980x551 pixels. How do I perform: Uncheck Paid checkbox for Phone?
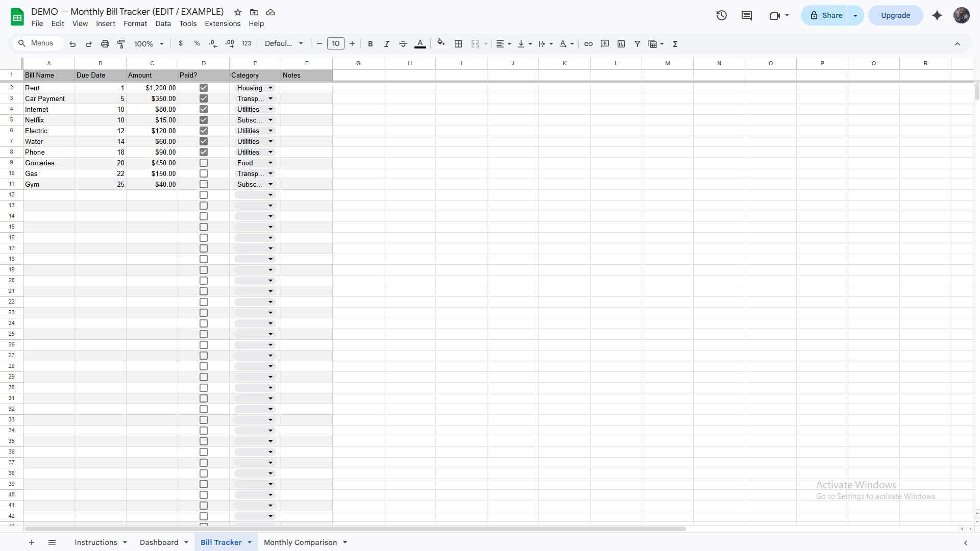coord(204,152)
